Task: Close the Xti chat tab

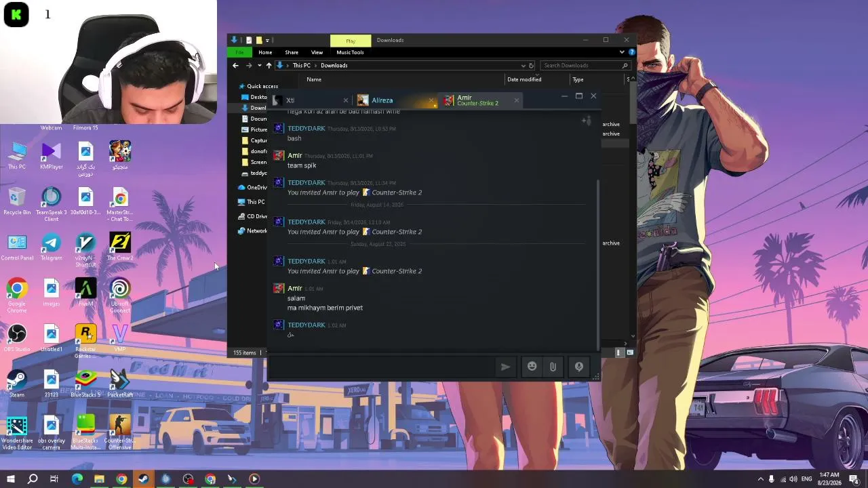Action: click(x=346, y=101)
